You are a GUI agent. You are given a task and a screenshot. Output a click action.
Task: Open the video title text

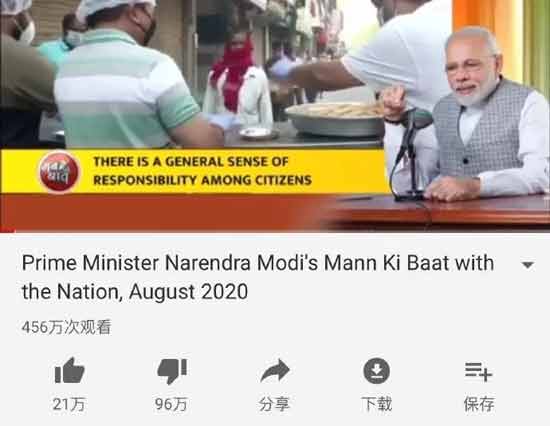[x=258, y=277]
